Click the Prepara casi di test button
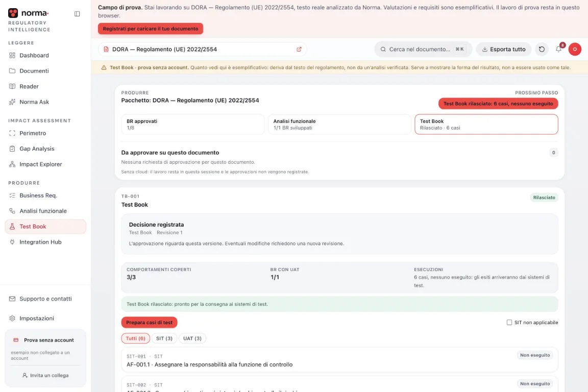The image size is (588, 392). (x=149, y=323)
